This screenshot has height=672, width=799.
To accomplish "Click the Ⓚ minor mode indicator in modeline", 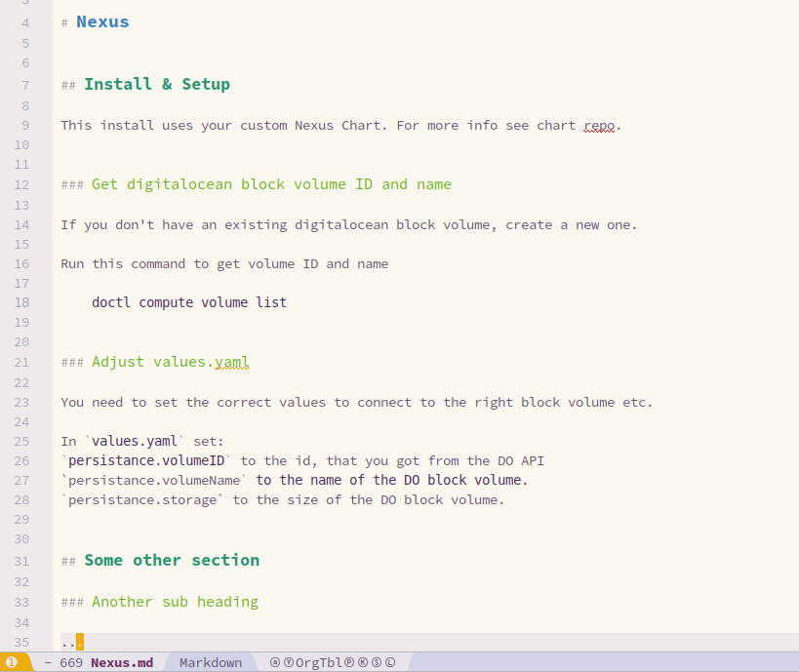I will click(x=363, y=662).
